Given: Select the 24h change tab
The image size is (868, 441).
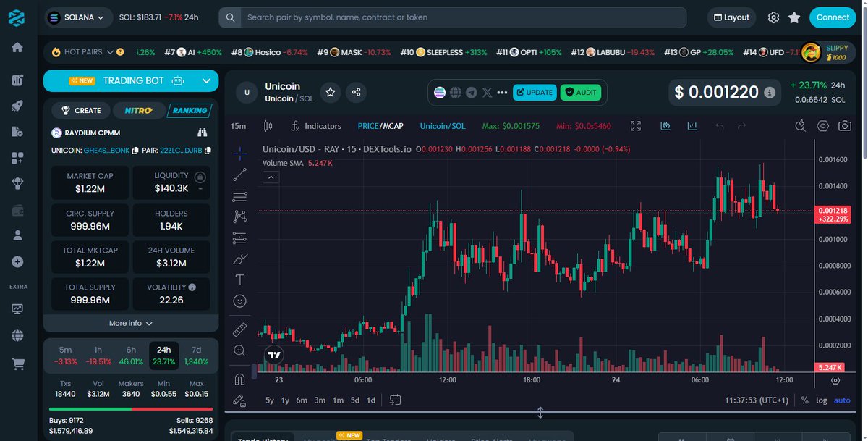Looking at the screenshot, I should point(164,356).
